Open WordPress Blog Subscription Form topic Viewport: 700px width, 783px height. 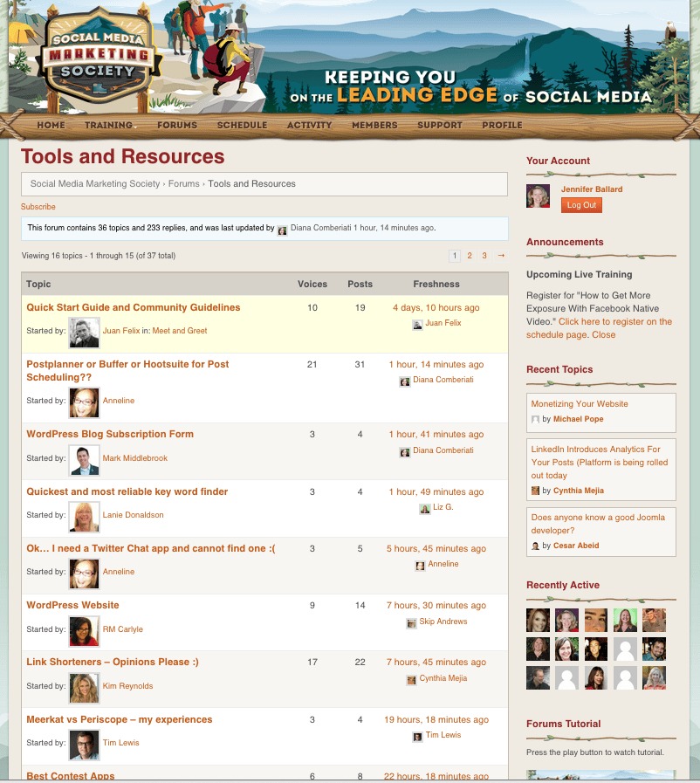[110, 435]
